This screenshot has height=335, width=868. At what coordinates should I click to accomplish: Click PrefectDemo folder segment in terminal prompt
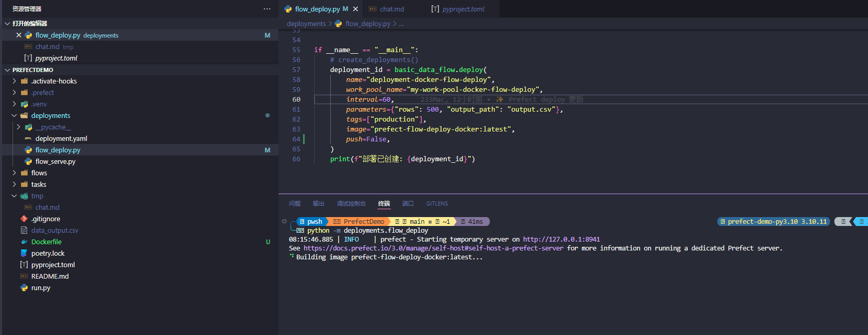tap(360, 221)
